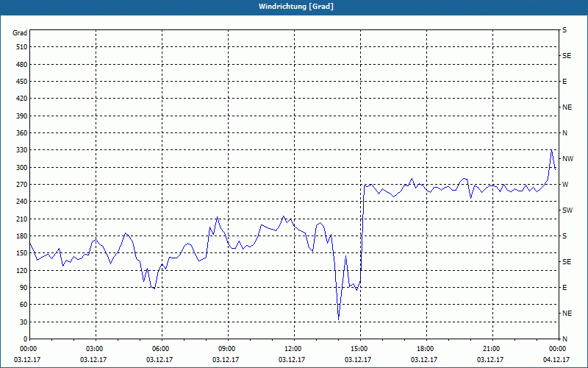
Task: Click the "480" y-axis value
Action: pyautogui.click(x=21, y=65)
